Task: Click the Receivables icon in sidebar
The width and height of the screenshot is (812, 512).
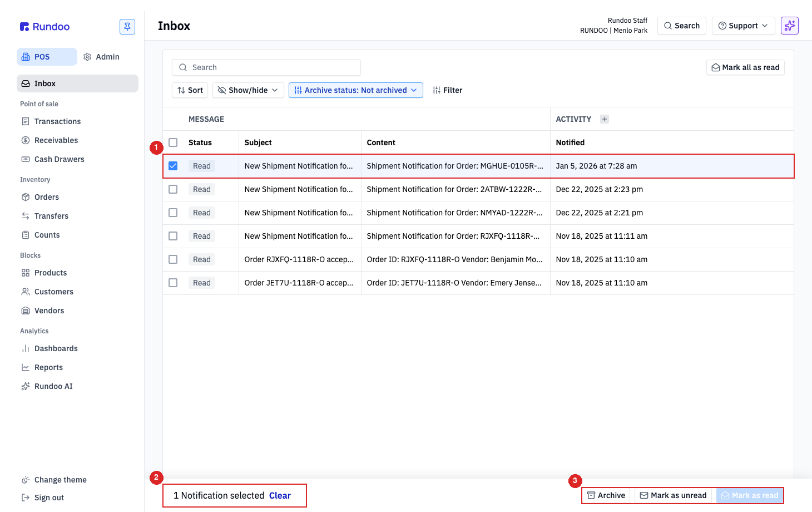Action: tap(26, 140)
